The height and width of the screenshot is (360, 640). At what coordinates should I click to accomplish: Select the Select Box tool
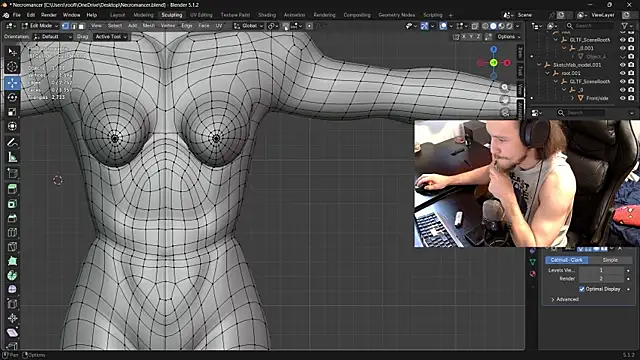(x=13, y=52)
